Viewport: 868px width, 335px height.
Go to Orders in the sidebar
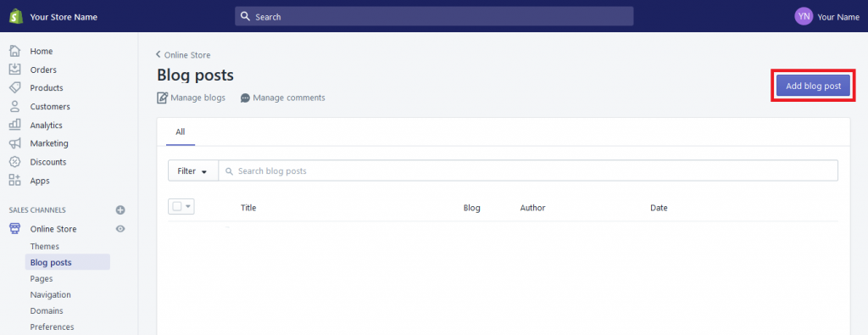click(x=43, y=70)
